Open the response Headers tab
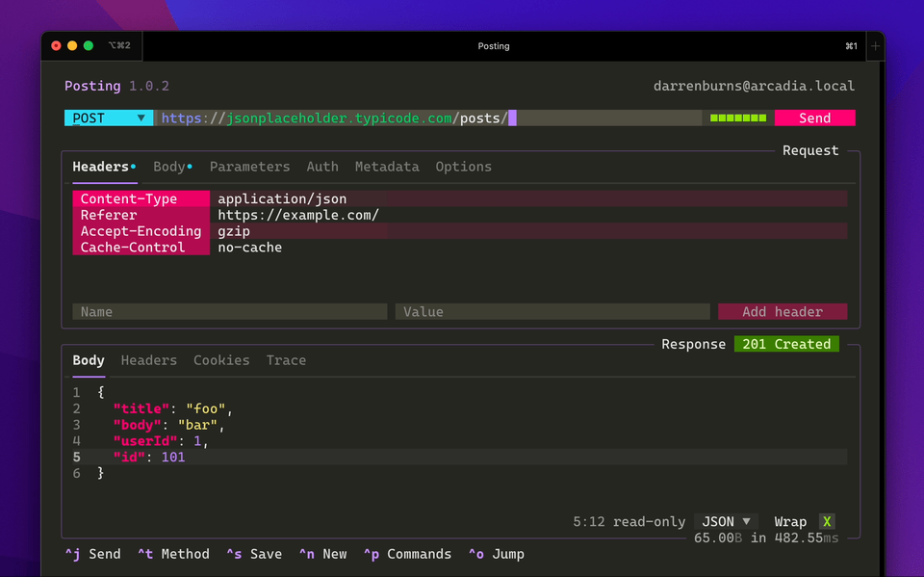The height and width of the screenshot is (577, 924). click(x=149, y=360)
